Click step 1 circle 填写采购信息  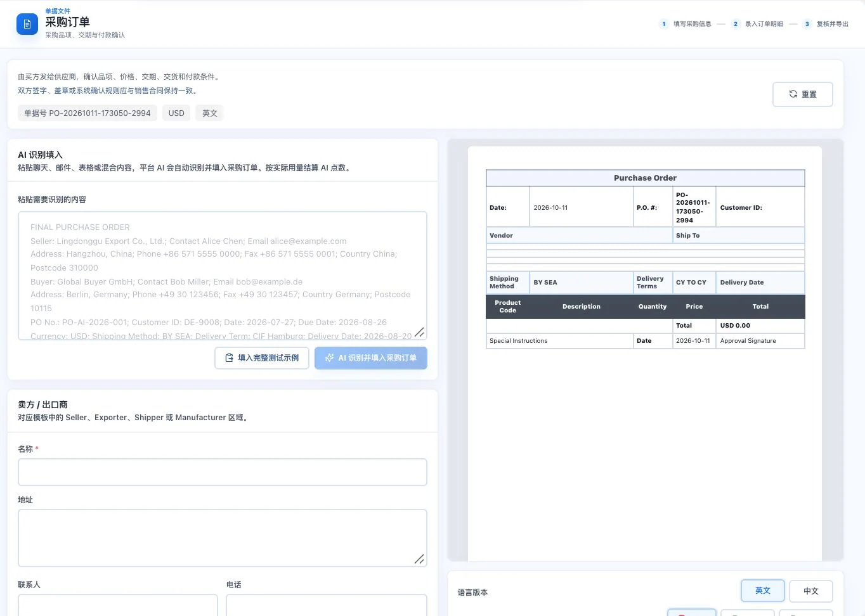click(664, 24)
